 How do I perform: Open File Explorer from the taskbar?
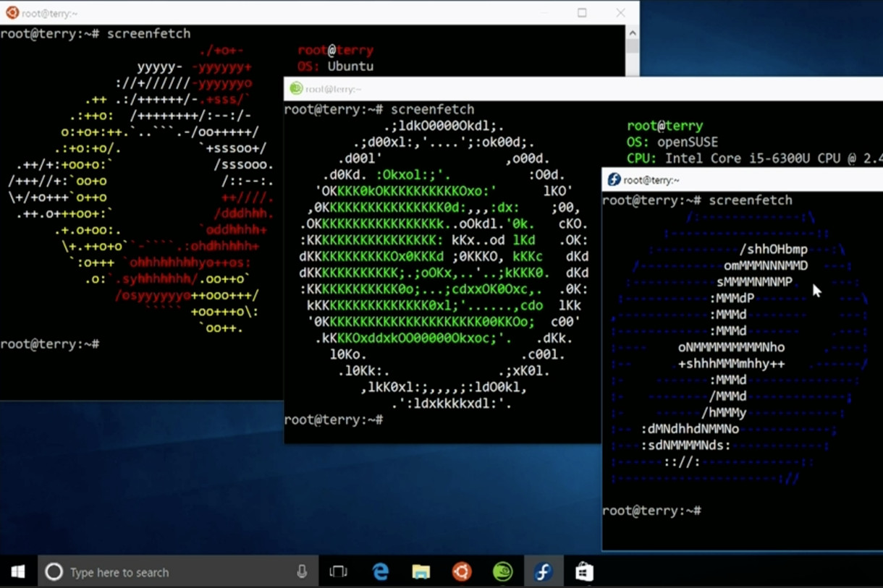point(421,572)
